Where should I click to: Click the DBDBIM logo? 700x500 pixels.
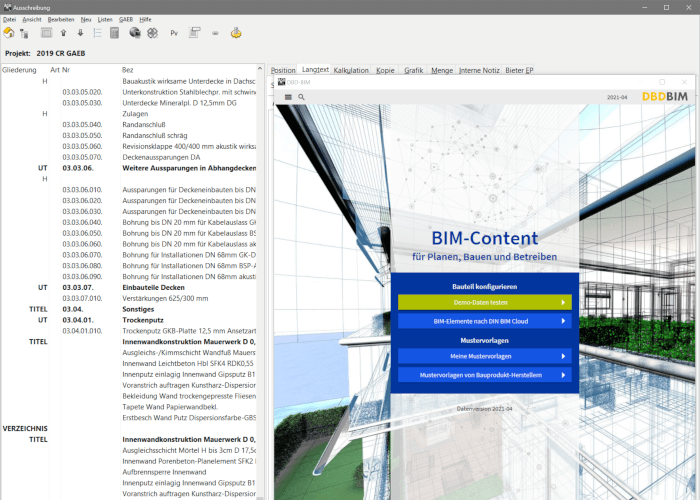665,96
